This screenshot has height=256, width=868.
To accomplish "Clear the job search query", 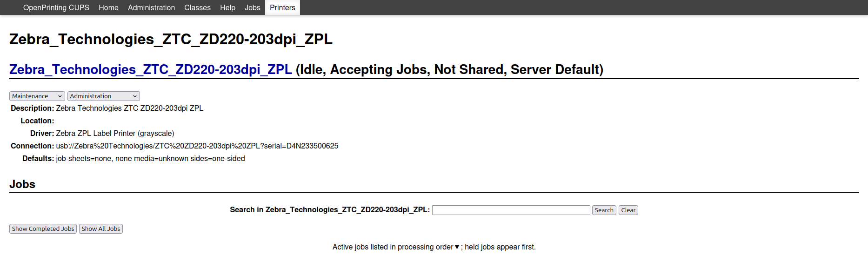I will coord(628,210).
